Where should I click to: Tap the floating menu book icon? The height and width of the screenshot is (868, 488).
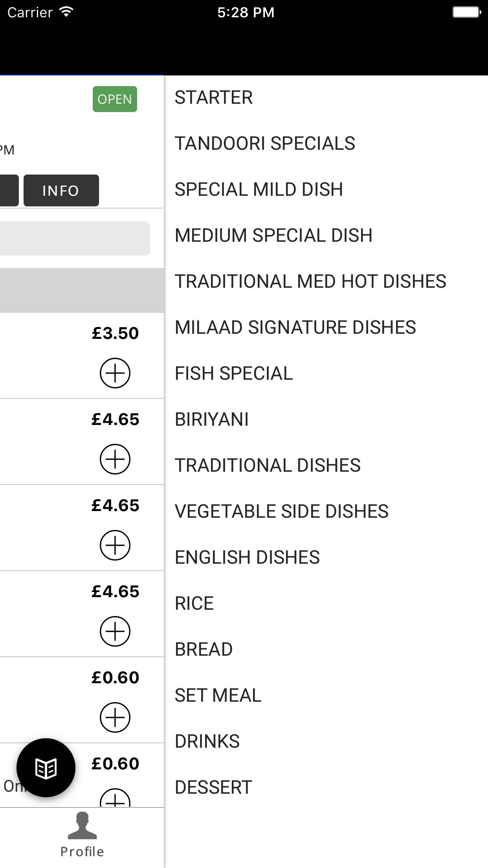(46, 768)
